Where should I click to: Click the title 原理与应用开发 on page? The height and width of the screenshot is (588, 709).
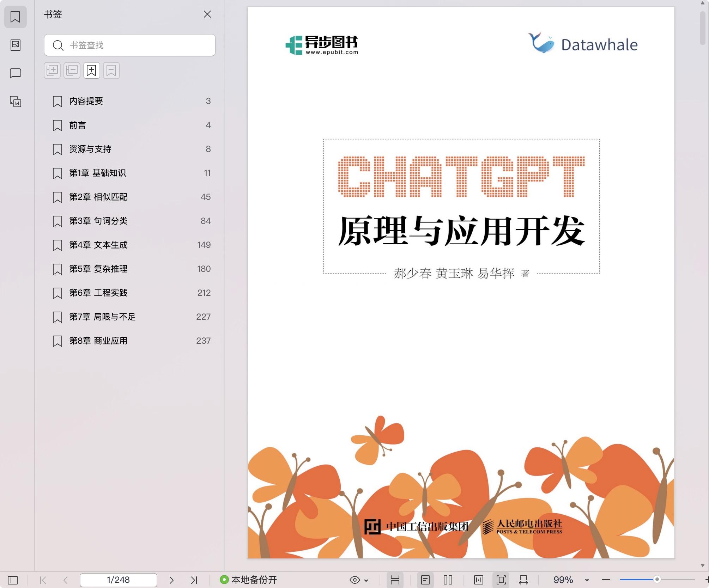(x=461, y=231)
